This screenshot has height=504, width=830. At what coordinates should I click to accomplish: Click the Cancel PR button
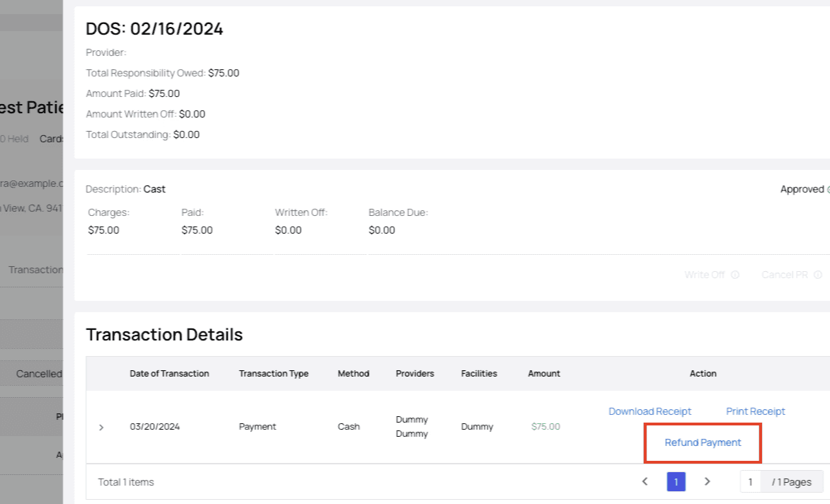point(785,275)
